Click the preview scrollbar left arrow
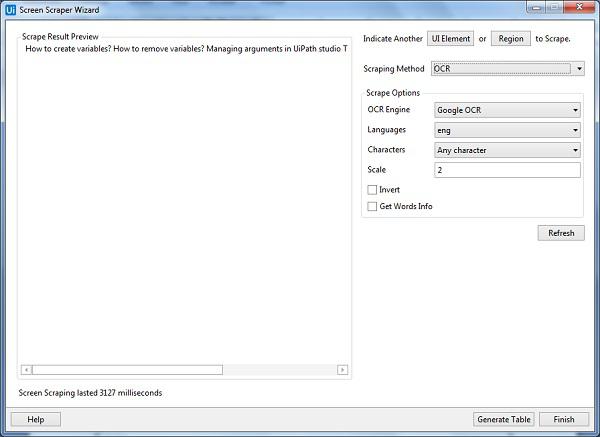 point(26,370)
